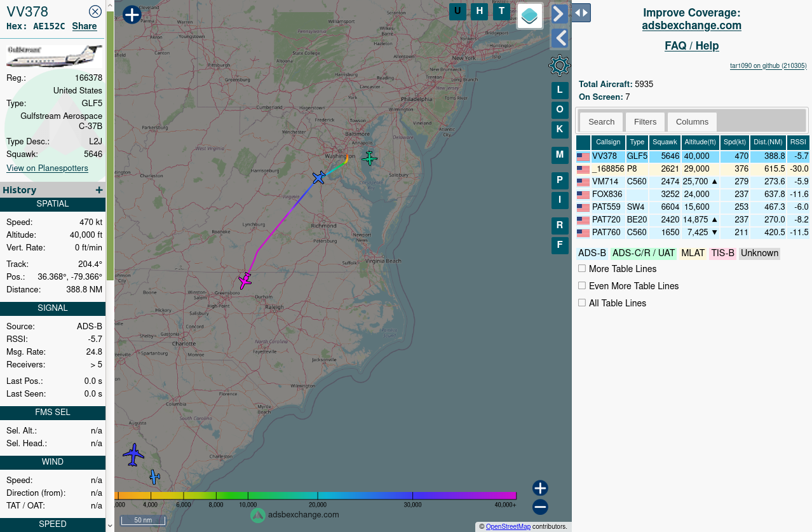The height and width of the screenshot is (532, 812).
Task: Open the FAQ / Help link
Action: (x=691, y=46)
